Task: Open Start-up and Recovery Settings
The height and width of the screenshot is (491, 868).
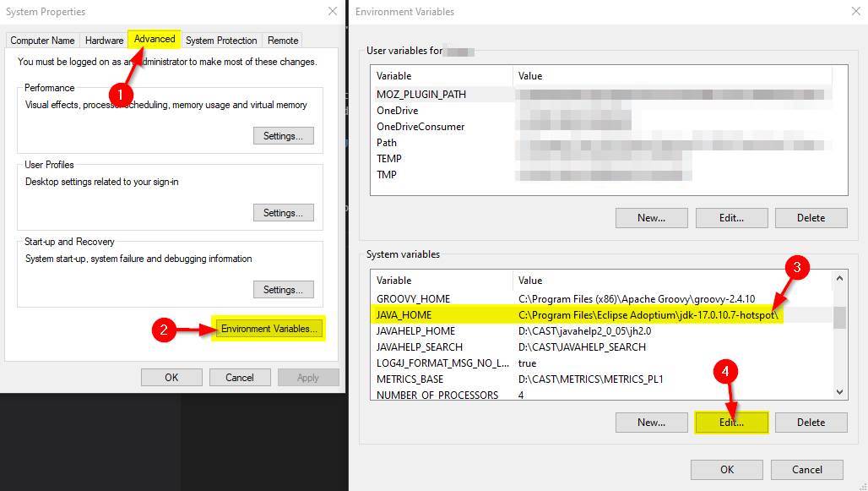Action: (283, 290)
